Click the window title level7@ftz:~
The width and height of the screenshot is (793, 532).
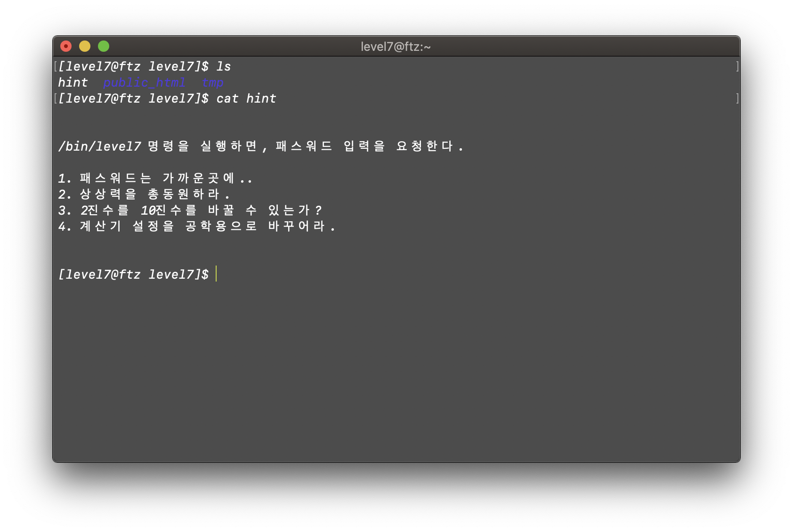coord(396,47)
